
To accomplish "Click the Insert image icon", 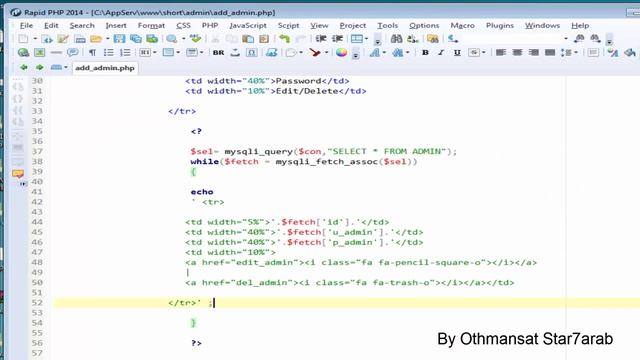I will [40, 52].
